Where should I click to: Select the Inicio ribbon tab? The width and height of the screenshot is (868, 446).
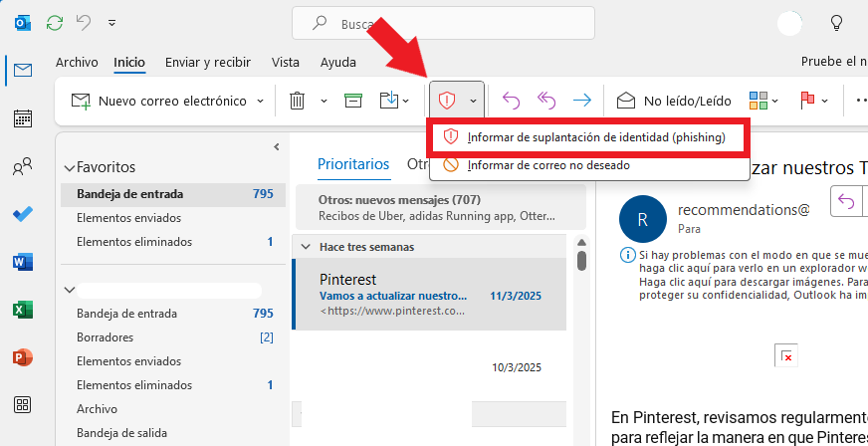[x=129, y=63]
